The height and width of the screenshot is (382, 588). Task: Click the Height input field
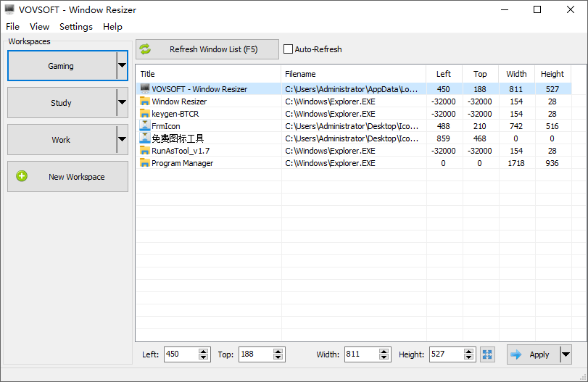click(447, 354)
